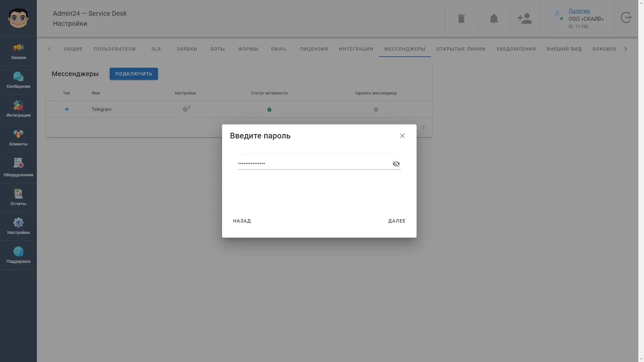Switch to the Интеграции settings tab

(x=356, y=49)
